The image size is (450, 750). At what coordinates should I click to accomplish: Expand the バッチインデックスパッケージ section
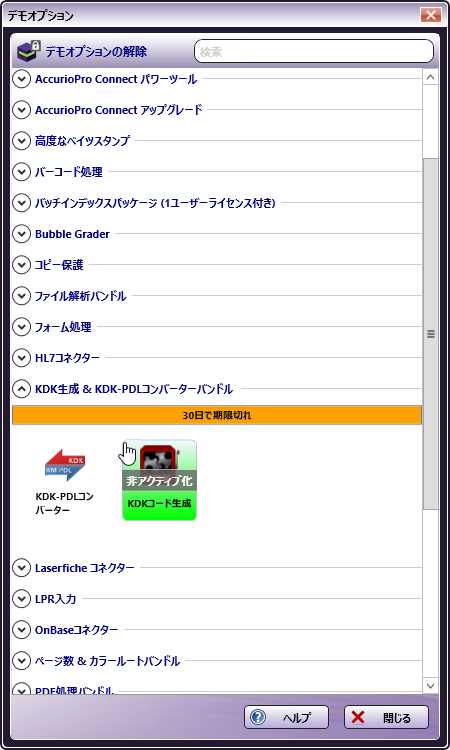tap(22, 203)
